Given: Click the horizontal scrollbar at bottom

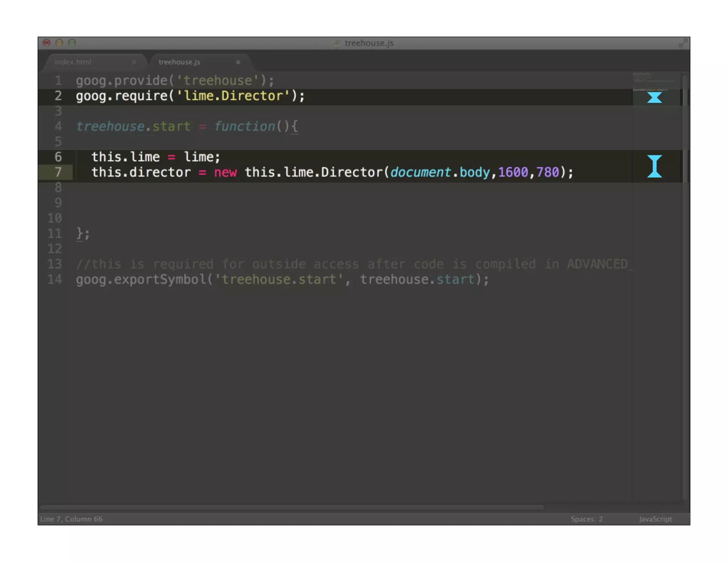Looking at the screenshot, I should pos(291,507).
